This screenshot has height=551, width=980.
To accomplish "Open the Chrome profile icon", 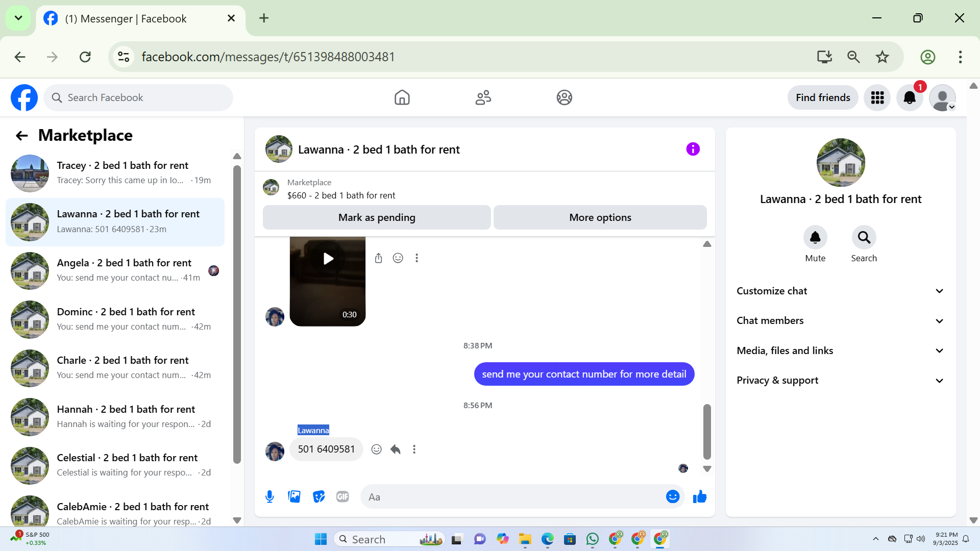I will pos(927,57).
